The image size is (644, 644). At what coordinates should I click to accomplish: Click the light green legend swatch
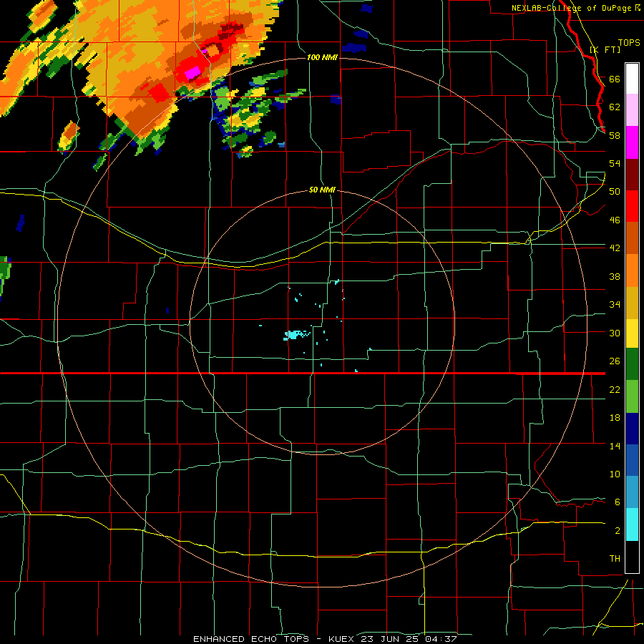click(x=632, y=396)
